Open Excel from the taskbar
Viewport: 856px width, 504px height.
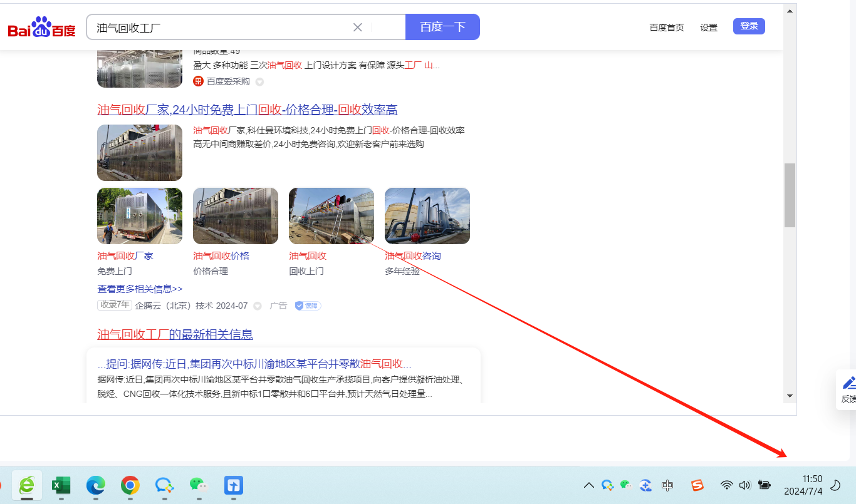click(61, 485)
